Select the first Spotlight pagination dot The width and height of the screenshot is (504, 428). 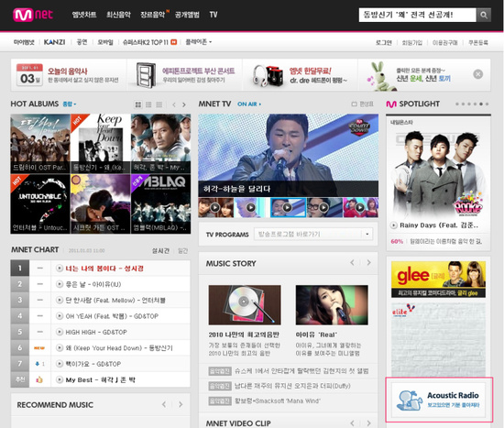coord(456,104)
